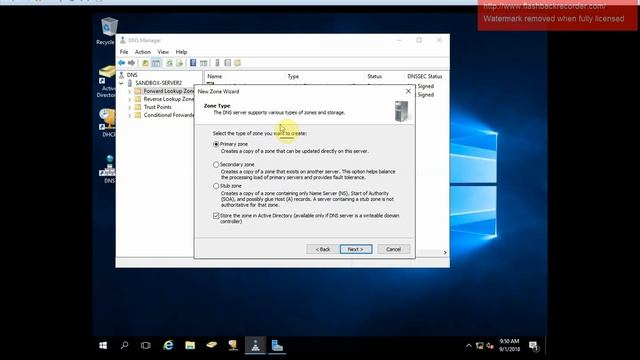640x360 pixels.
Task: Expand Reverse Lookup Zones node
Action: pos(129,99)
